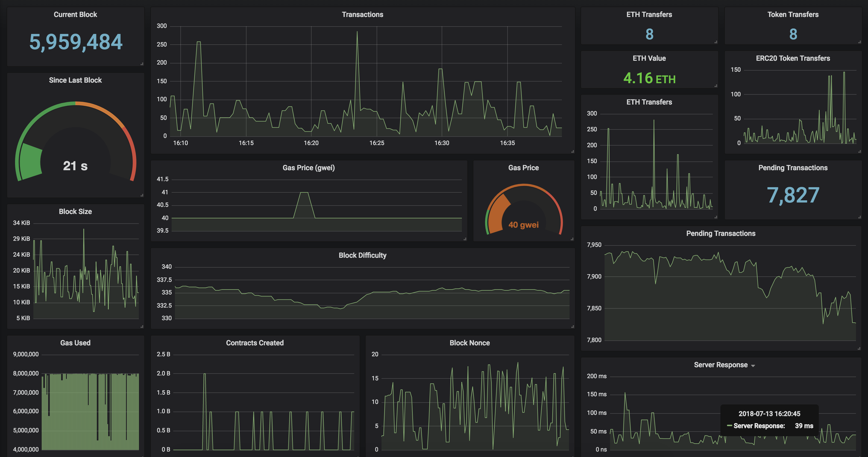This screenshot has height=457, width=868.
Task: Open the Server Response title dropdown caret
Action: coord(753,366)
